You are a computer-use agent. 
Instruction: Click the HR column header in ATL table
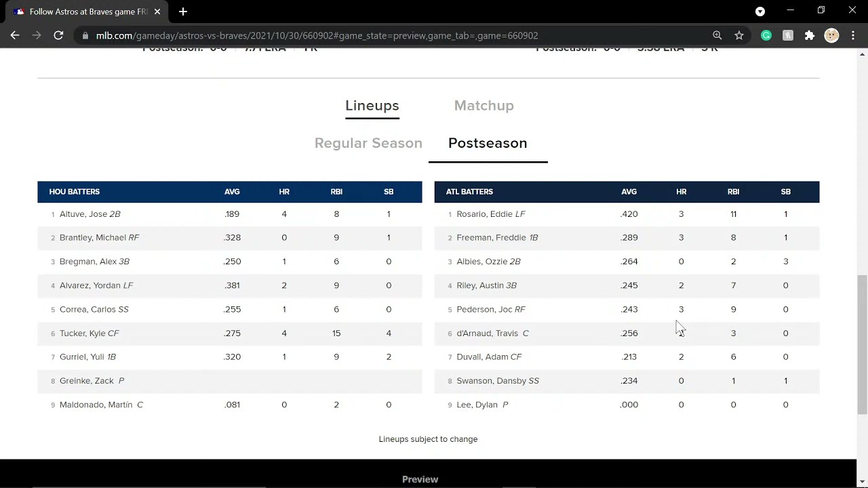click(682, 192)
